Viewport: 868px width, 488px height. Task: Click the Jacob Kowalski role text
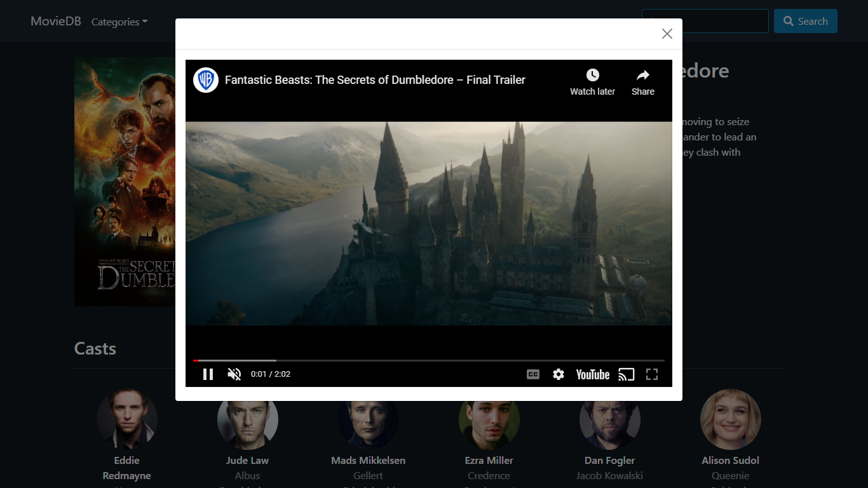pos(610,476)
